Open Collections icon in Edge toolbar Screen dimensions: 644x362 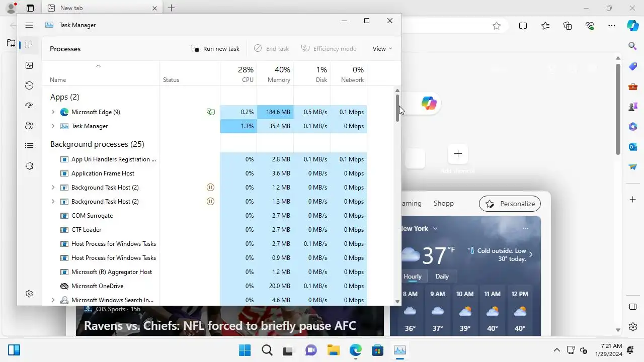[568, 26]
